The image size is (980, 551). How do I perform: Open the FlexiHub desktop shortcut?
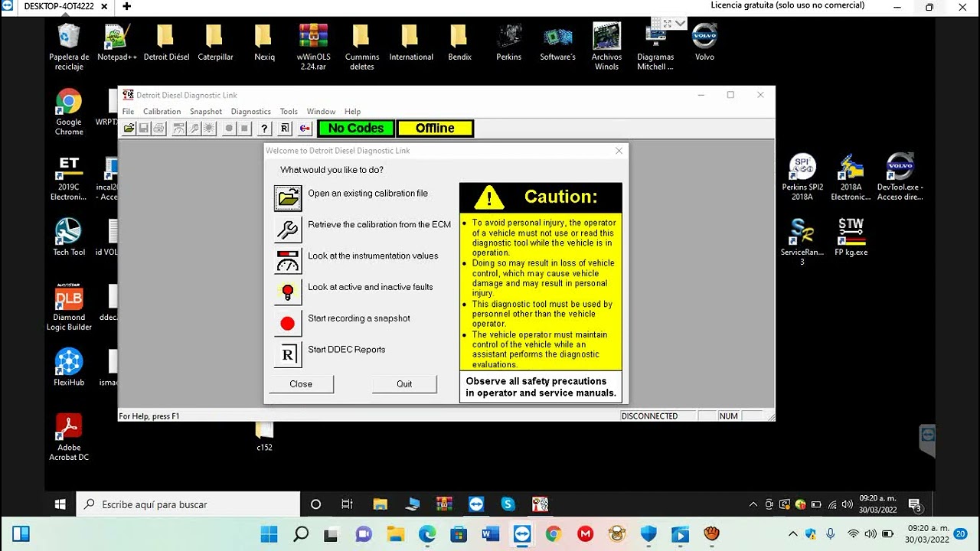point(69,367)
